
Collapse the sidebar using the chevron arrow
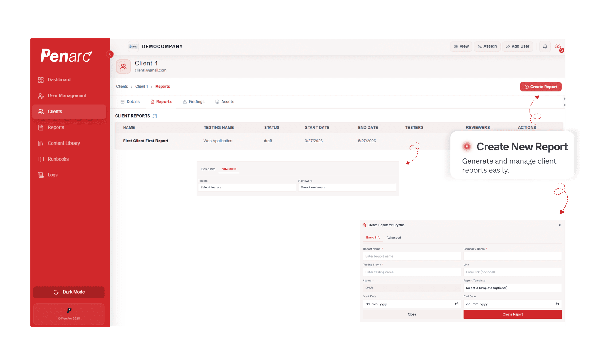tap(110, 54)
